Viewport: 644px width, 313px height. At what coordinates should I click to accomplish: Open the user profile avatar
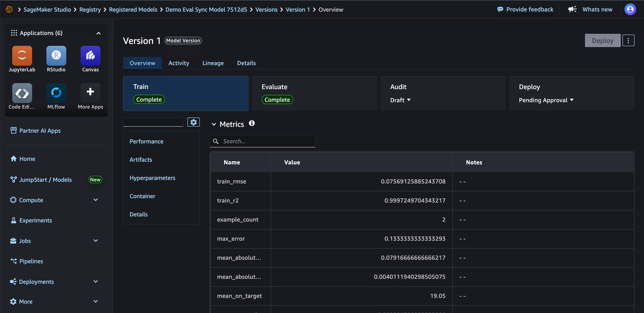(630, 10)
